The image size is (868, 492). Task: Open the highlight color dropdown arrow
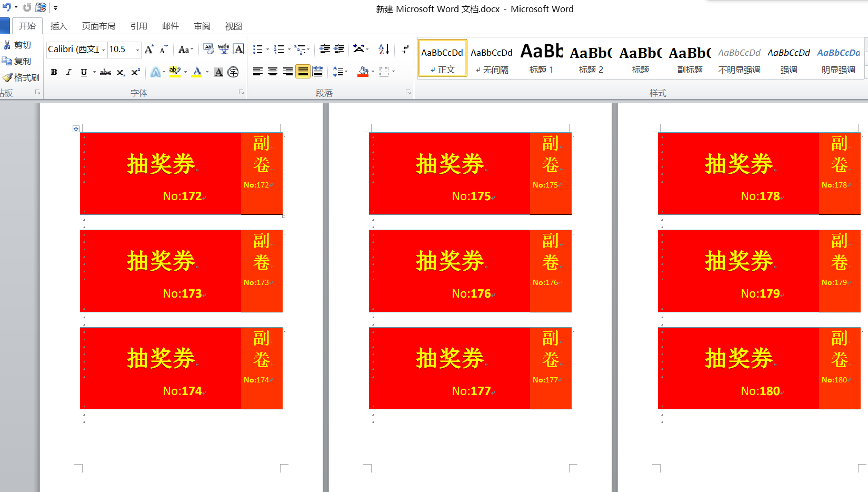click(x=185, y=72)
